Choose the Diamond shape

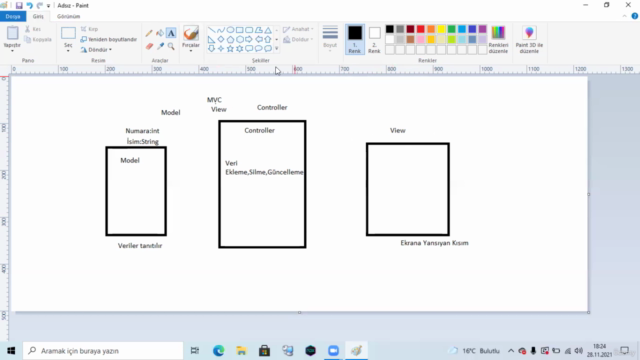(x=221, y=40)
